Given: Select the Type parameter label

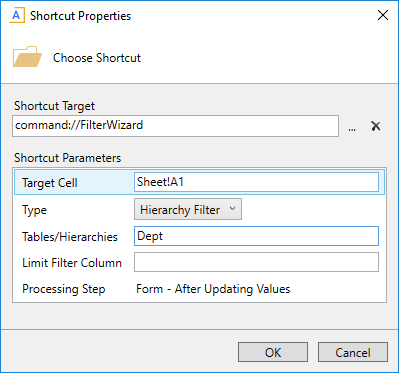Looking at the screenshot, I should (34, 210).
